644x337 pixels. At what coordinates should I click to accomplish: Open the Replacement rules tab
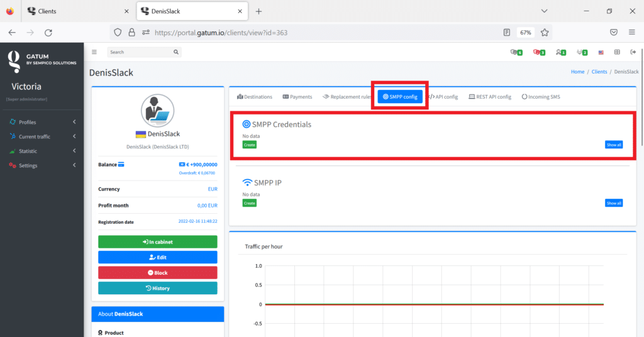click(347, 97)
